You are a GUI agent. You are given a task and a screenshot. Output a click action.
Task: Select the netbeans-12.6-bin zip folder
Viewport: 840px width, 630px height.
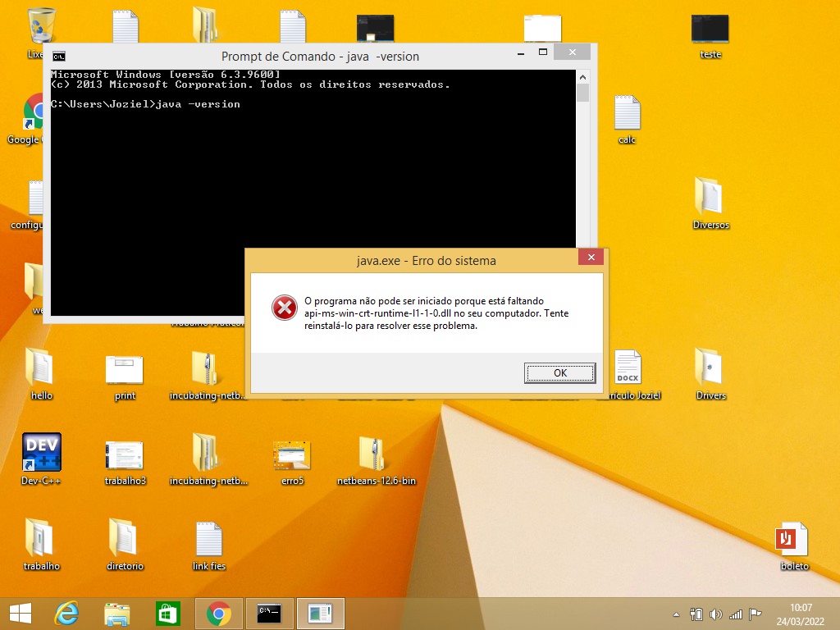pos(376,459)
